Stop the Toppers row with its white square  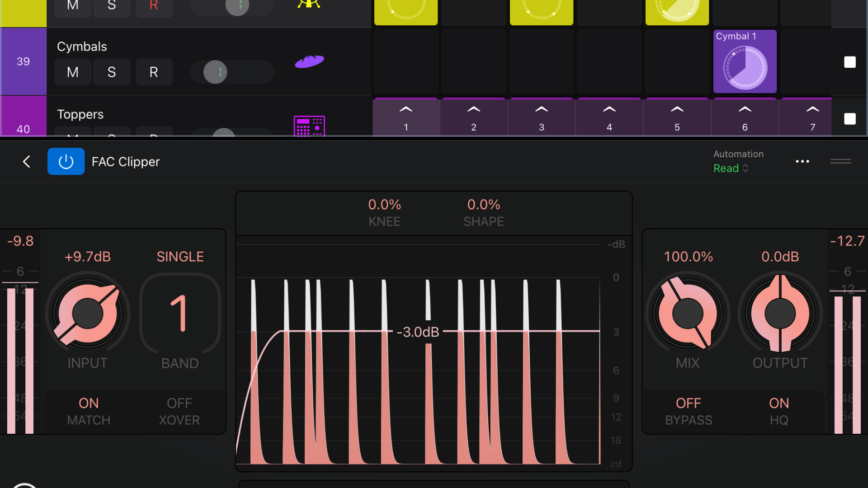(x=850, y=119)
